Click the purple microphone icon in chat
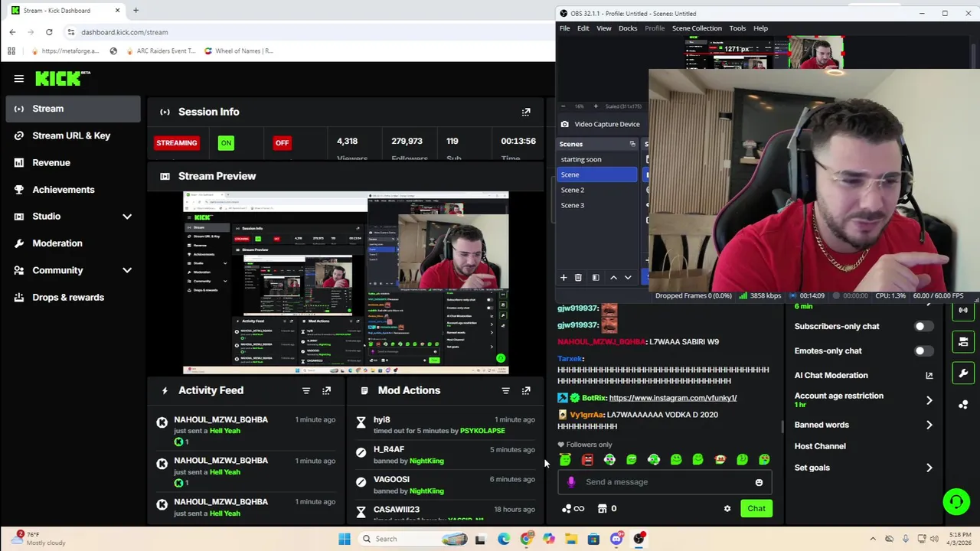 pos(570,482)
